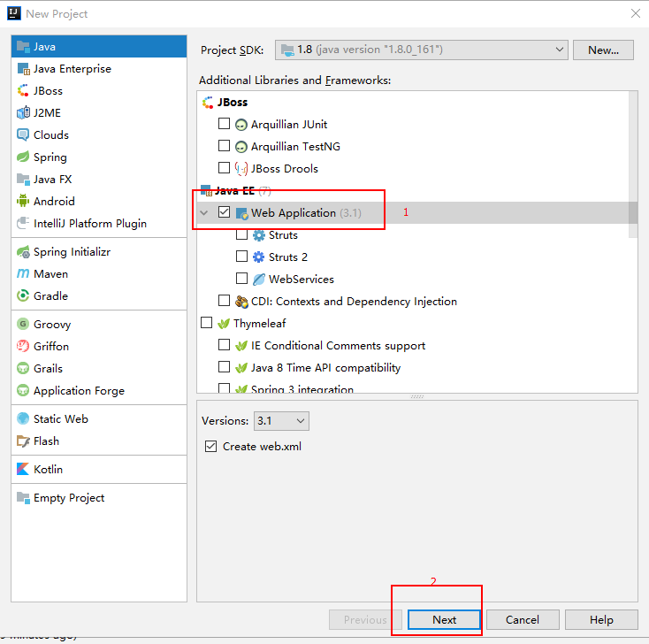Select the Java FX icon
This screenshot has width=649, height=644.
23,179
